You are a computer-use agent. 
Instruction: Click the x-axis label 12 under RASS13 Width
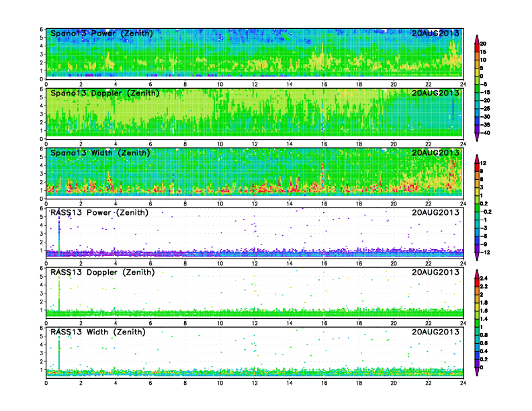tap(255, 383)
